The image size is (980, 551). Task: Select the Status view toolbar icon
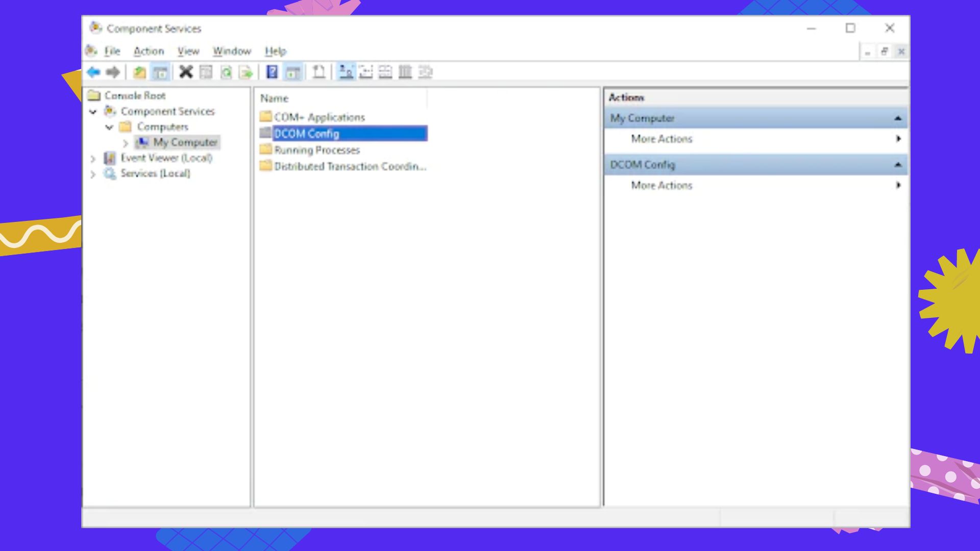[x=425, y=72]
